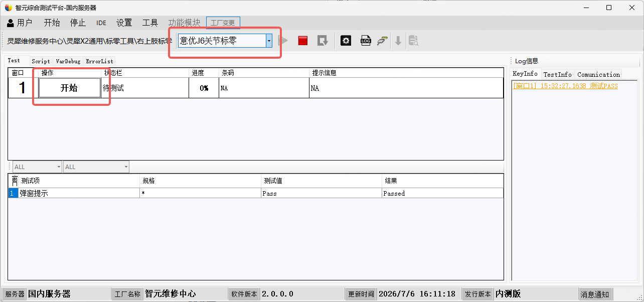Viewport: 644px width, 302px height.
Task: Open the 用户 menu
Action: (x=20, y=23)
